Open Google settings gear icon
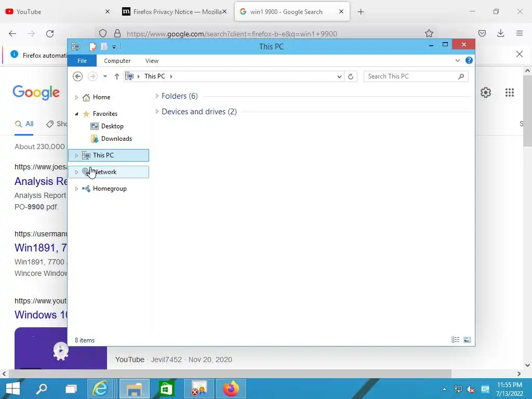The height and width of the screenshot is (399, 532). [486, 92]
